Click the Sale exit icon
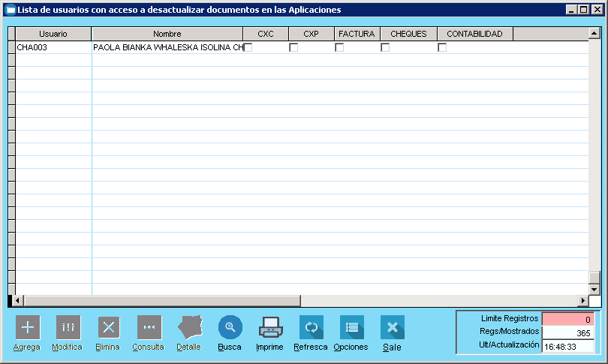The height and width of the screenshot is (364, 608). pyautogui.click(x=392, y=327)
